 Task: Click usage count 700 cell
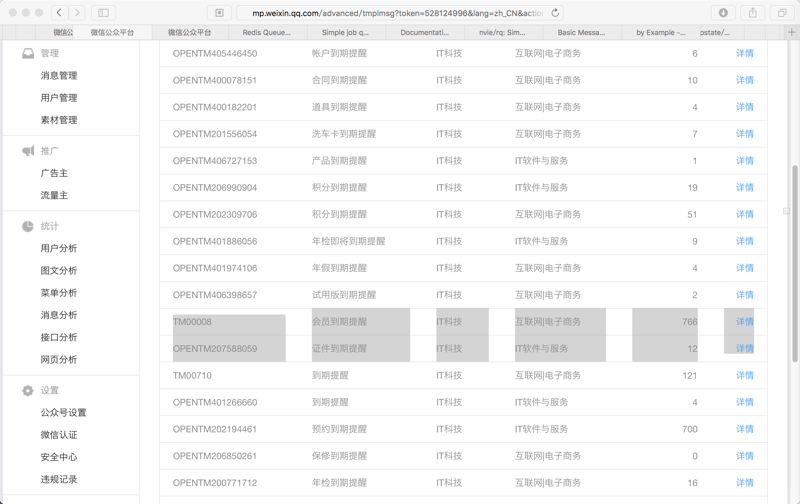pyautogui.click(x=690, y=430)
